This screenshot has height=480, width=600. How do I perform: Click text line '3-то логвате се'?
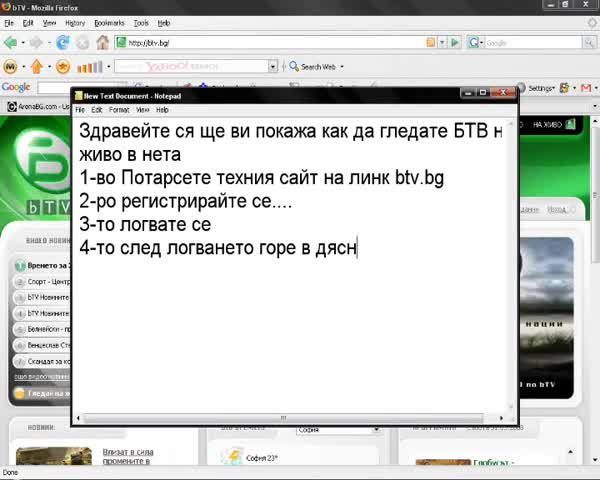(145, 224)
